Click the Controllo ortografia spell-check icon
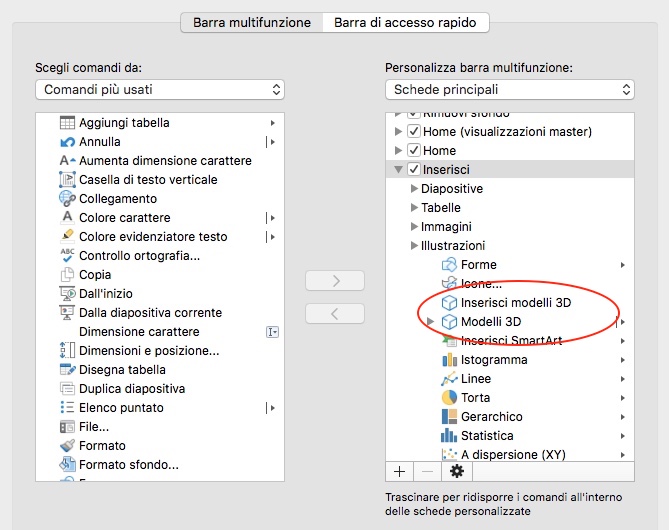This screenshot has width=669, height=530. pyautogui.click(x=67, y=255)
